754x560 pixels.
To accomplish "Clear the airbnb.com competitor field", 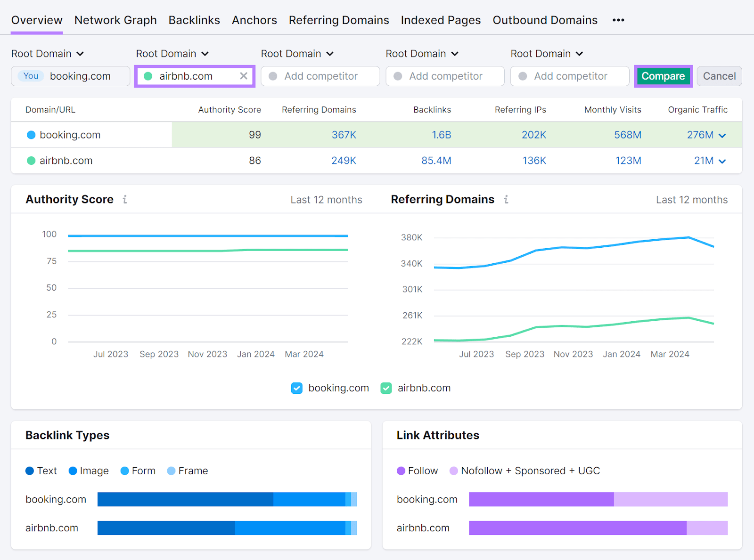I will 244,76.
